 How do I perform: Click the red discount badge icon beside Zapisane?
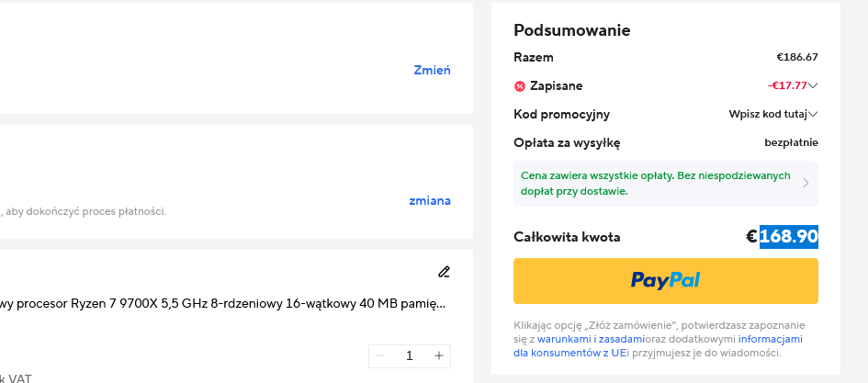pyautogui.click(x=519, y=86)
